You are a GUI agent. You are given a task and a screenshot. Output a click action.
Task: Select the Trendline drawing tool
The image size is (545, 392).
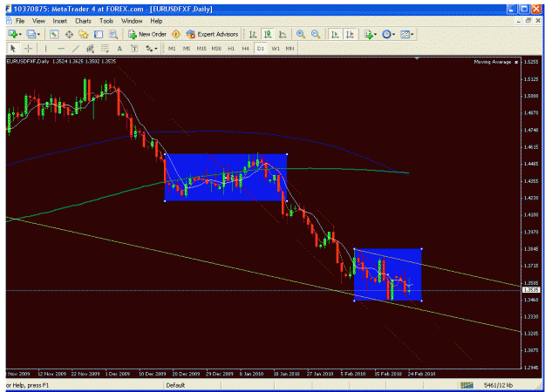[76, 48]
